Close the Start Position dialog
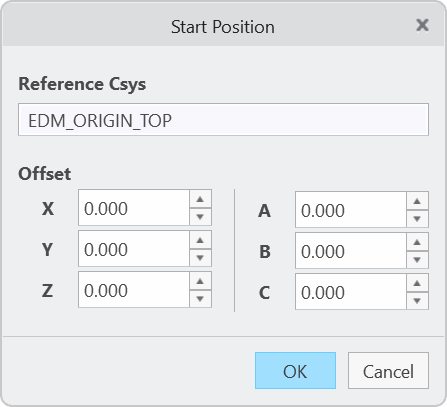Viewport: 447px width, 407px height. coord(422,25)
